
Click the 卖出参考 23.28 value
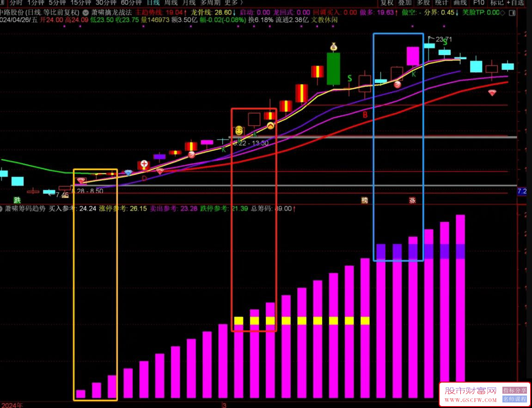(189, 209)
